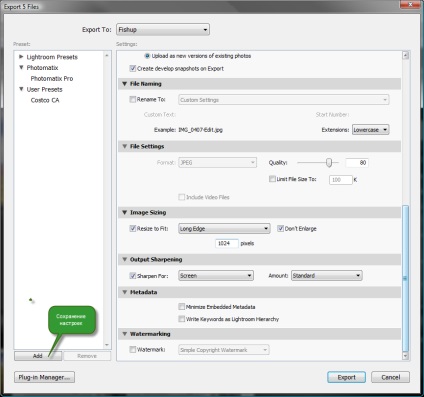Viewport: 424px width, 397px height.
Task: Click the Add preset button
Action: tap(38, 356)
